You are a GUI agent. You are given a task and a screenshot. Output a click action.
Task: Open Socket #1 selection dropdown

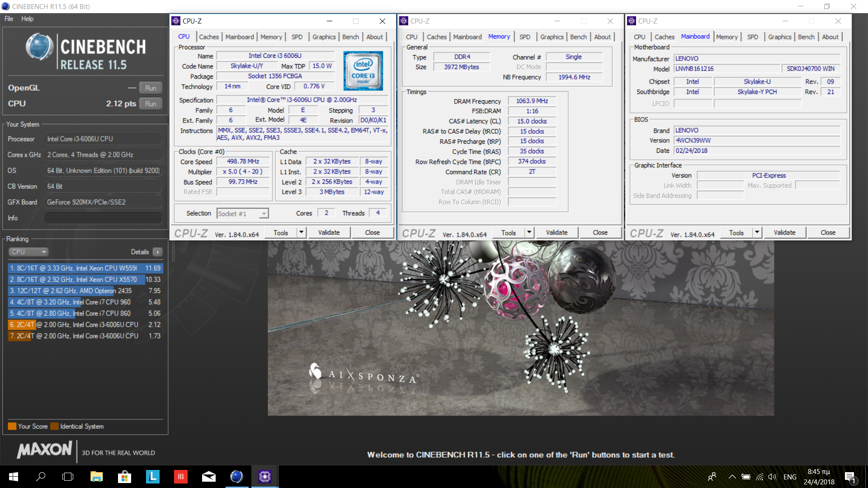243,214
